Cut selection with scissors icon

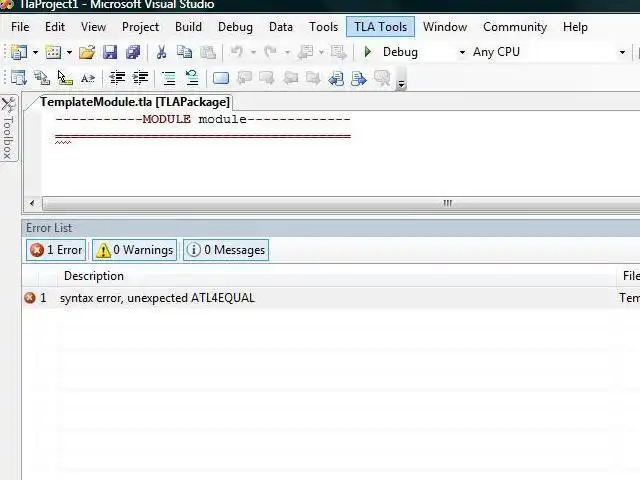click(x=161, y=52)
